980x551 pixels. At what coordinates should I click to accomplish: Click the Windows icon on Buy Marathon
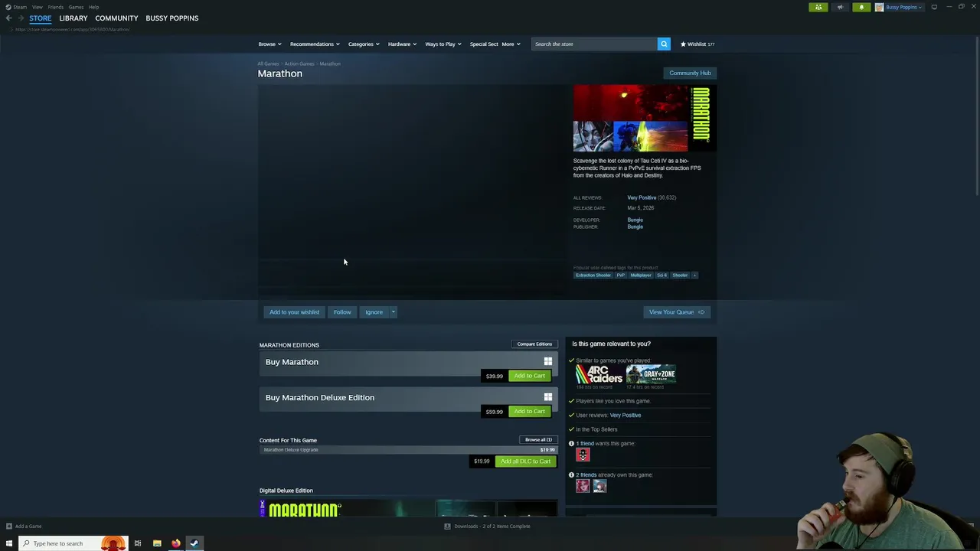[x=547, y=361]
